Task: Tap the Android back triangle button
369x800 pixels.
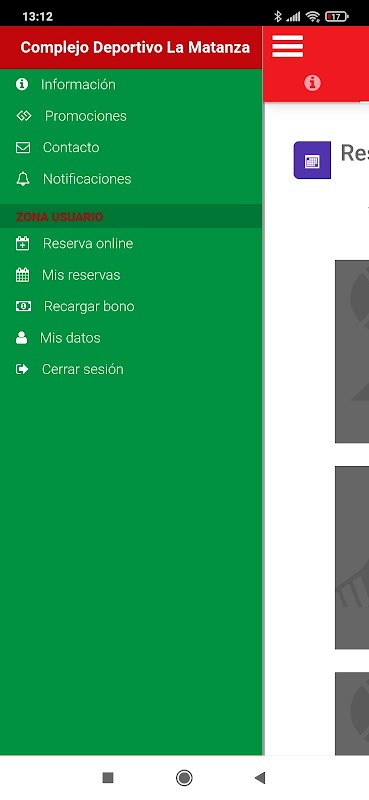Action: click(x=260, y=778)
